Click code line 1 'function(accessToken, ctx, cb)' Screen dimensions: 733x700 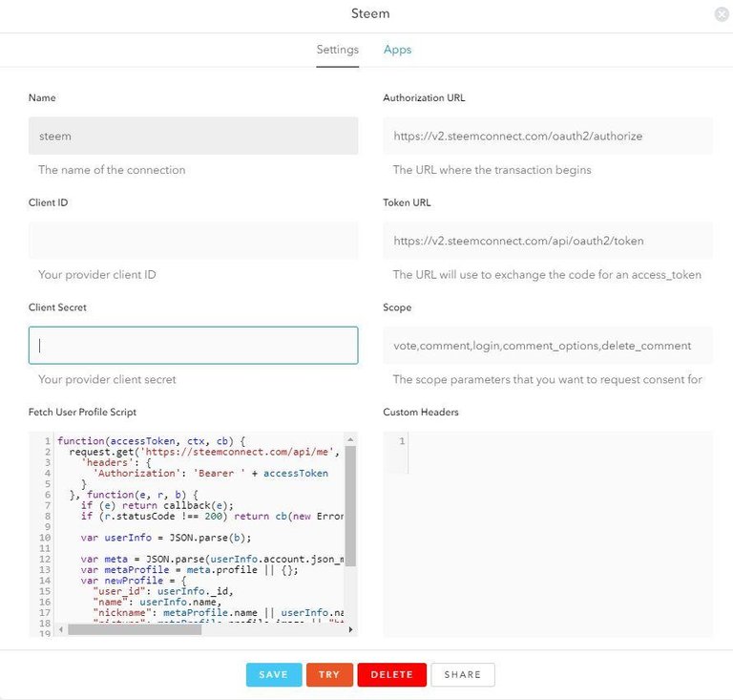click(152, 441)
